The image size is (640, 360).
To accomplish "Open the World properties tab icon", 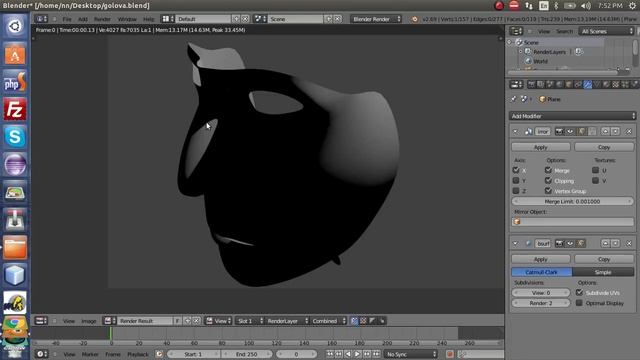I will click(559, 84).
